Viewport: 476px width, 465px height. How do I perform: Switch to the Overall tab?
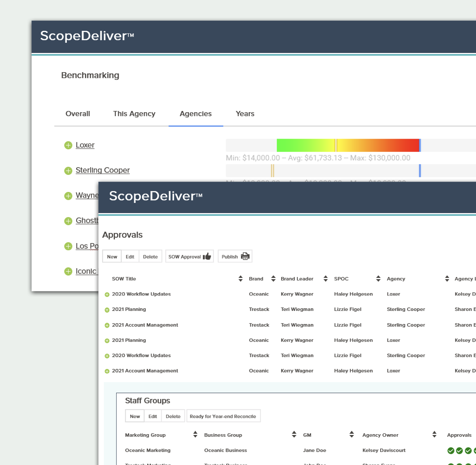(x=78, y=114)
